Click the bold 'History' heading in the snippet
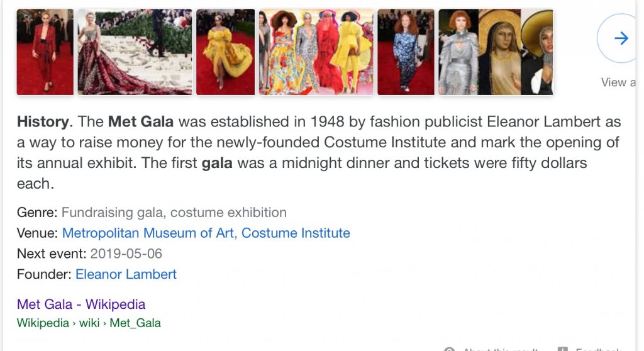This screenshot has width=644, height=351. point(42,121)
